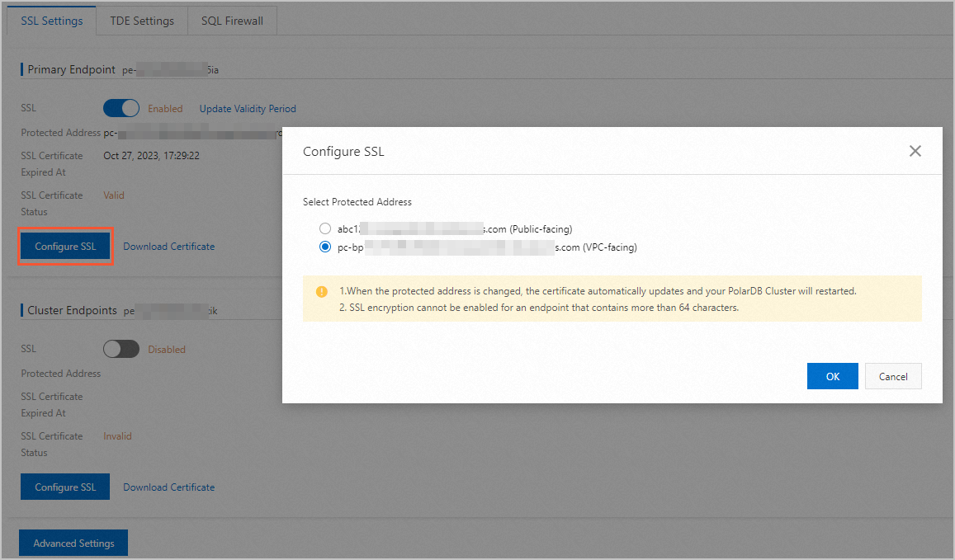Image resolution: width=955 pixels, height=560 pixels.
Task: Click the Configure SSL dialog title
Action: point(343,152)
